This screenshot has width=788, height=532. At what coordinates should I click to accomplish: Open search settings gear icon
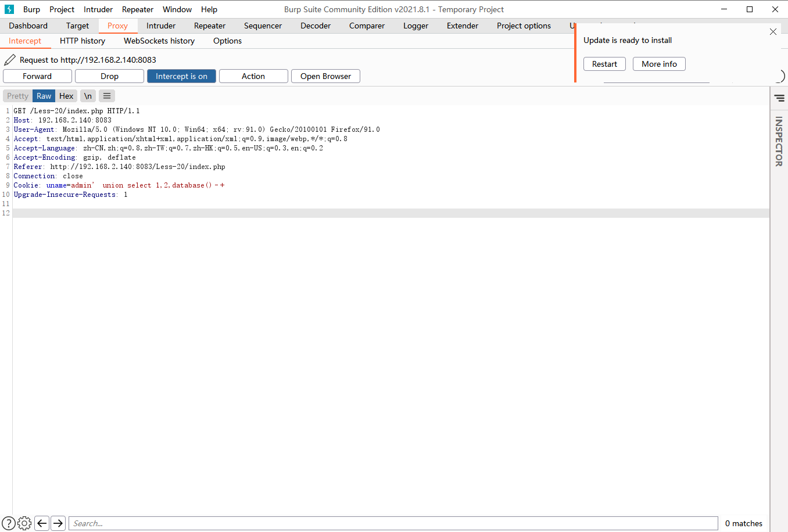[x=24, y=523]
